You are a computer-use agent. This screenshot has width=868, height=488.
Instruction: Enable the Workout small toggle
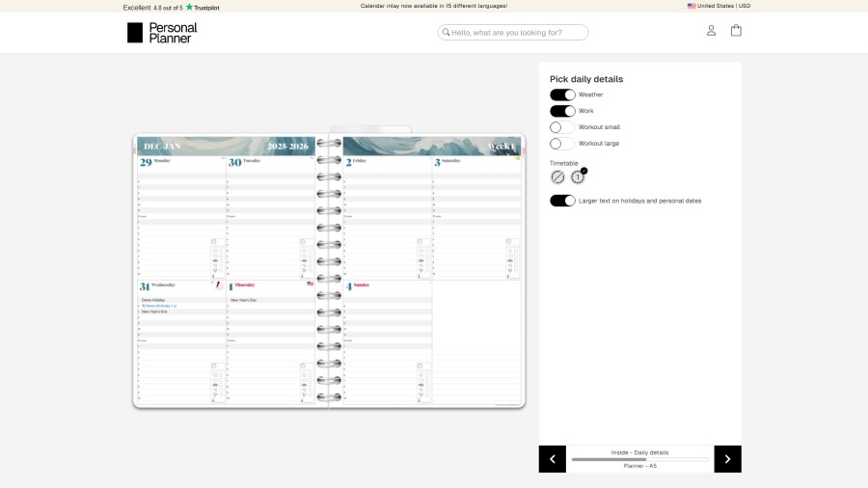(562, 127)
